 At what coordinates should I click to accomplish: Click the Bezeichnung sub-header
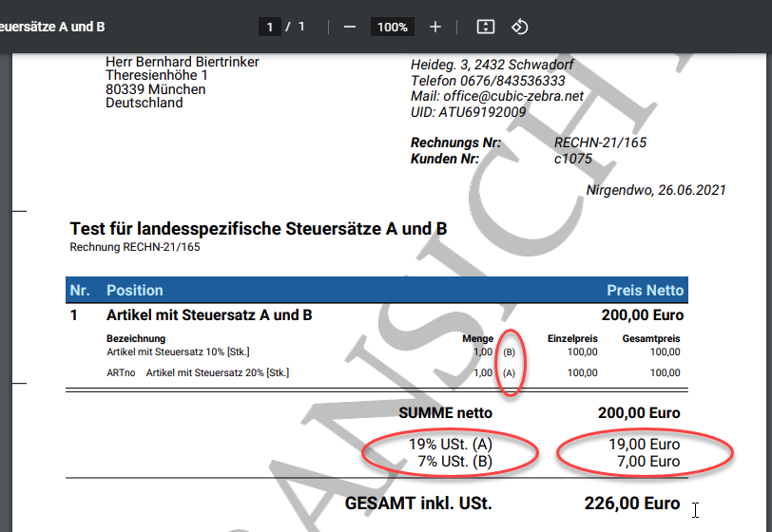tap(136, 338)
